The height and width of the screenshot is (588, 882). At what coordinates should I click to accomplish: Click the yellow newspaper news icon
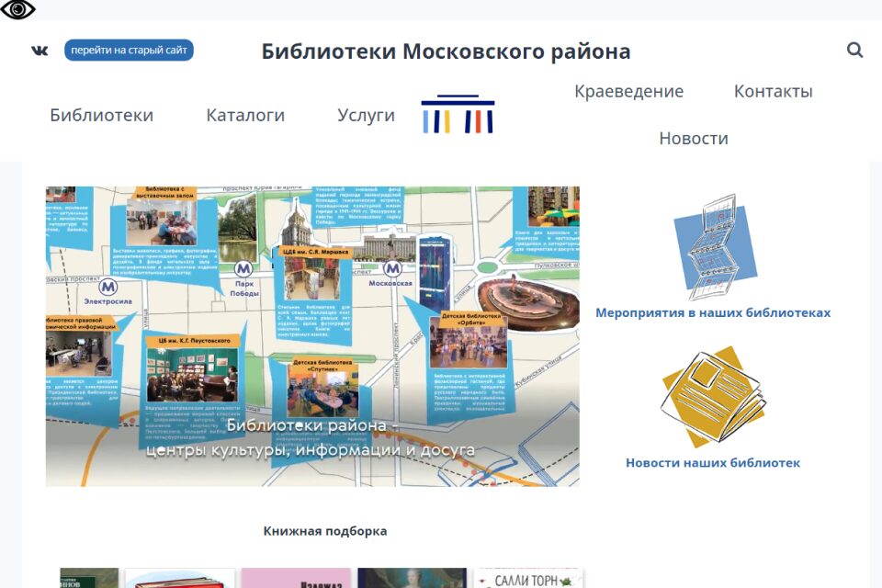coord(713,397)
